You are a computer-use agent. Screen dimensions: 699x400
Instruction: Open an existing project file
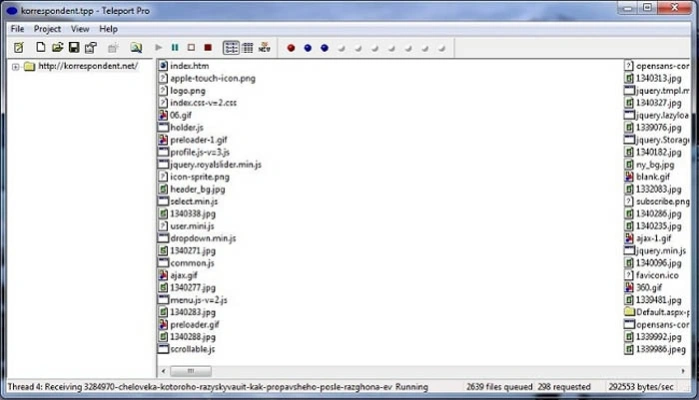57,47
